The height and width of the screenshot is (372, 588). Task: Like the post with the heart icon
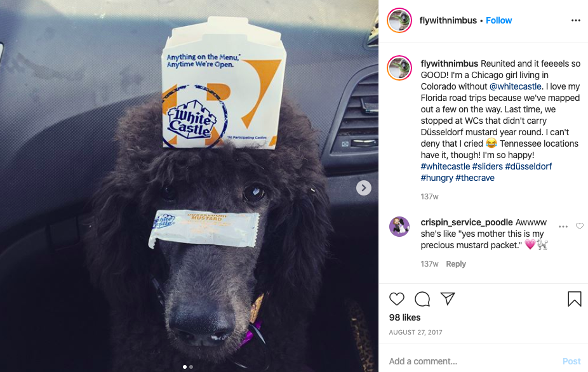point(397,299)
